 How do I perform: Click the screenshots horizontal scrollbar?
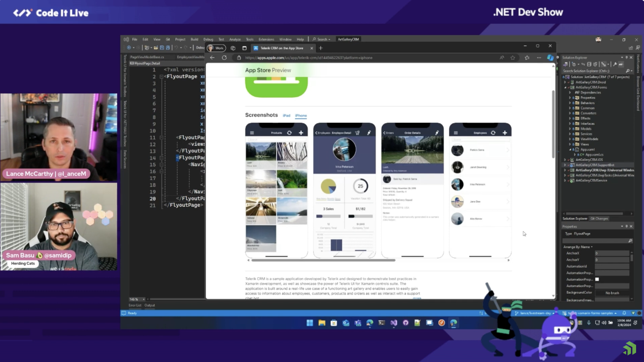click(x=323, y=260)
